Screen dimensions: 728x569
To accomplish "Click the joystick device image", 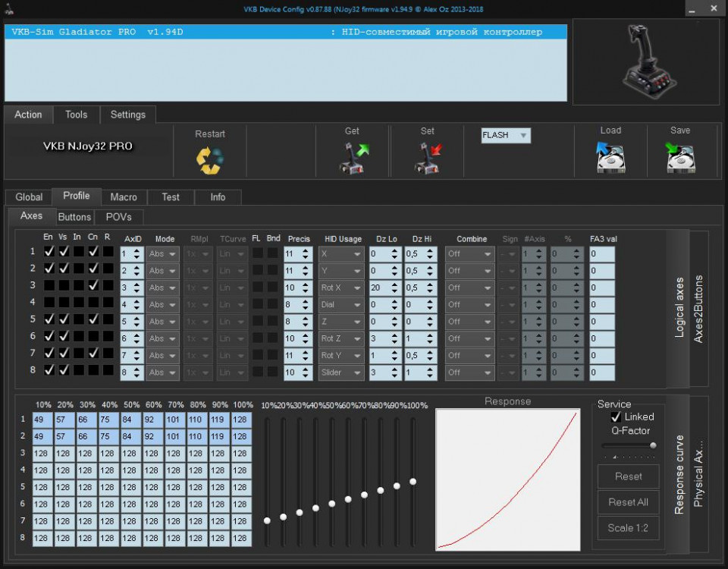I will click(x=650, y=61).
